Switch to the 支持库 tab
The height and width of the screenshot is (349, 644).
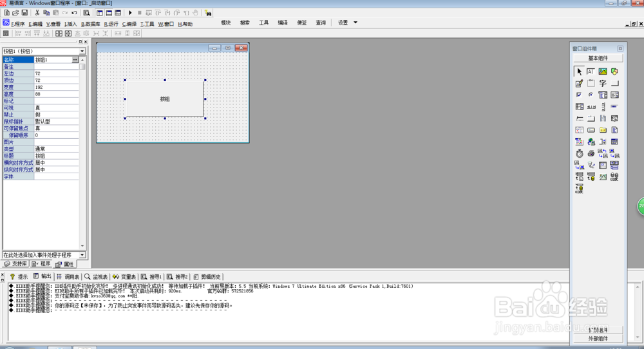pyautogui.click(x=15, y=263)
